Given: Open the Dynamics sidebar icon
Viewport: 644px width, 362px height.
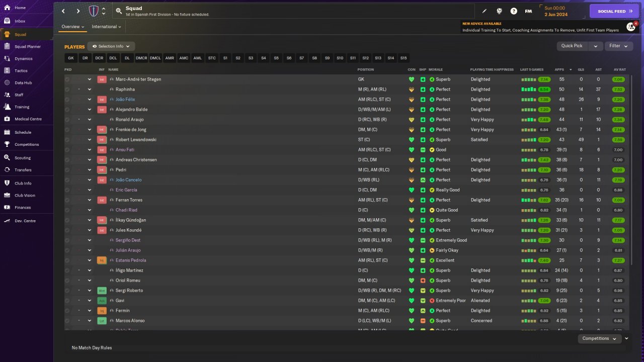Looking at the screenshot, I should (7, 58).
